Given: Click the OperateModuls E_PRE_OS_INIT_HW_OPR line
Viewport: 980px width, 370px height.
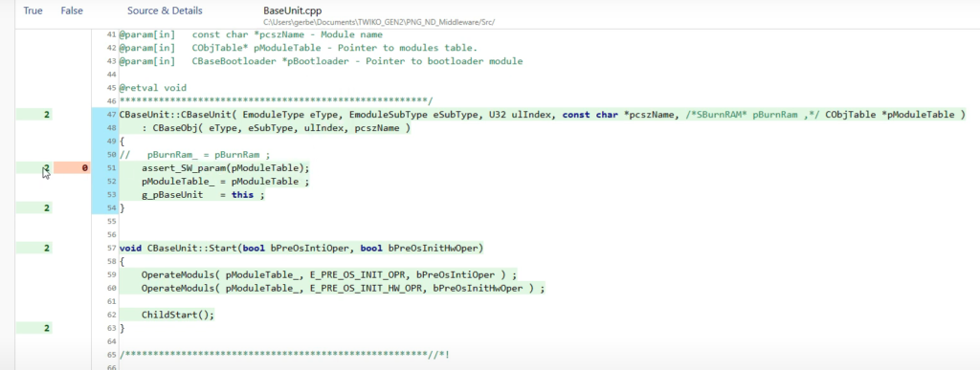Looking at the screenshot, I should 344,288.
